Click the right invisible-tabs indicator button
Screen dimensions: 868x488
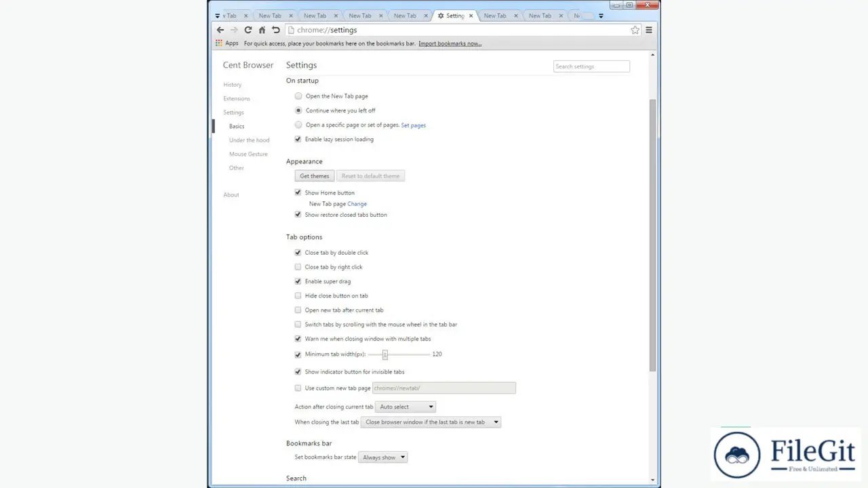tap(601, 16)
